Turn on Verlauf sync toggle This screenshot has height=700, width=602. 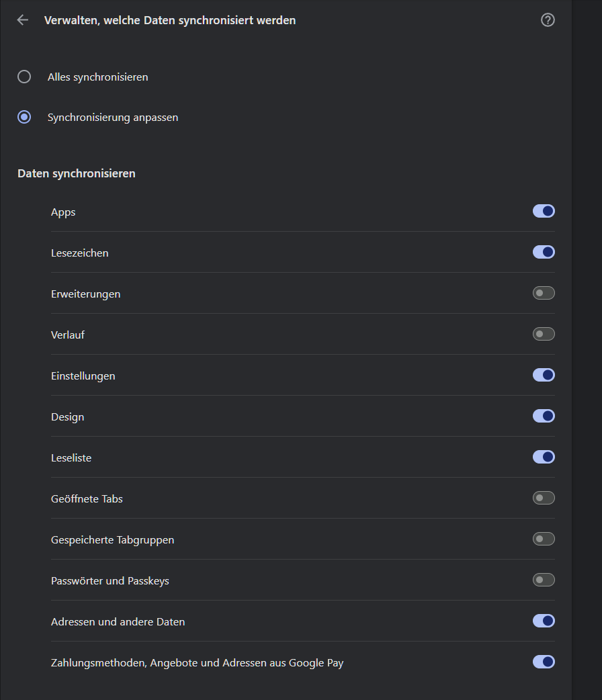point(544,334)
